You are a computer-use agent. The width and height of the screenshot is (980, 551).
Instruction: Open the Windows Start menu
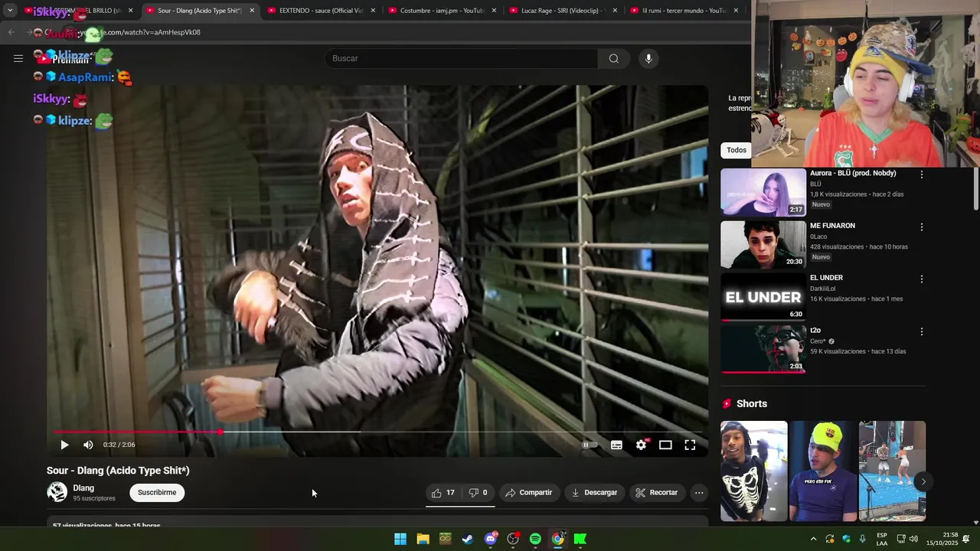tap(400, 539)
